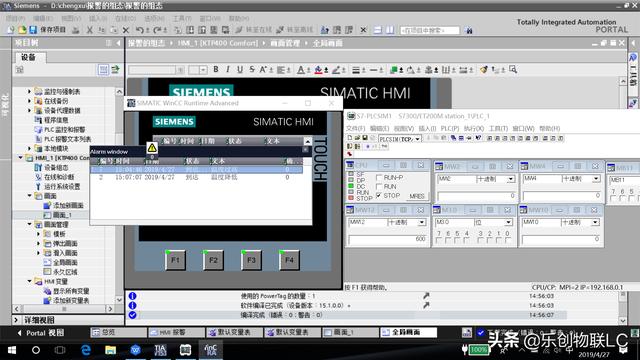Open Task View on the taskbar
The height and width of the screenshot is (360, 640).
[60, 350]
